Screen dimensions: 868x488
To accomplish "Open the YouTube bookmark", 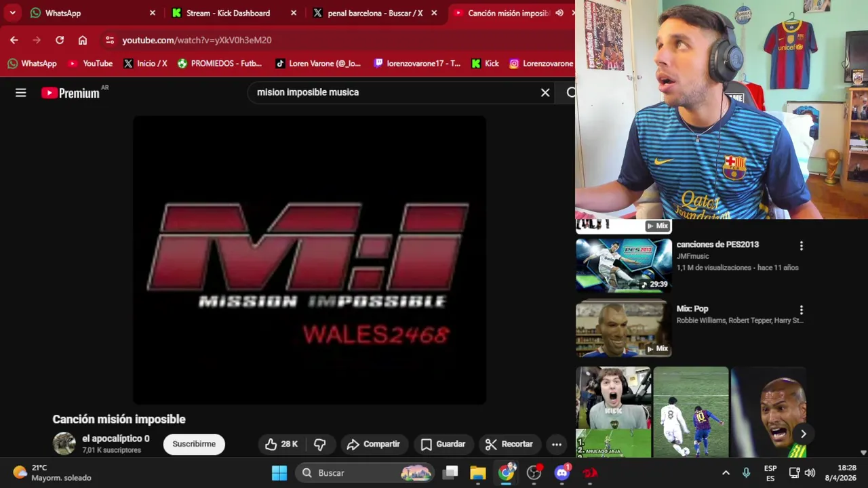I will pyautogui.click(x=90, y=63).
